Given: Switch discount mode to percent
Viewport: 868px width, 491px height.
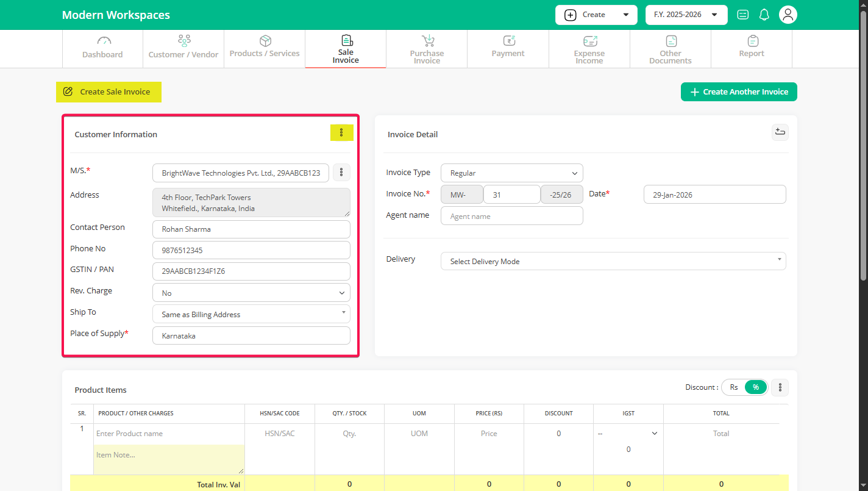Looking at the screenshot, I should [x=756, y=387].
